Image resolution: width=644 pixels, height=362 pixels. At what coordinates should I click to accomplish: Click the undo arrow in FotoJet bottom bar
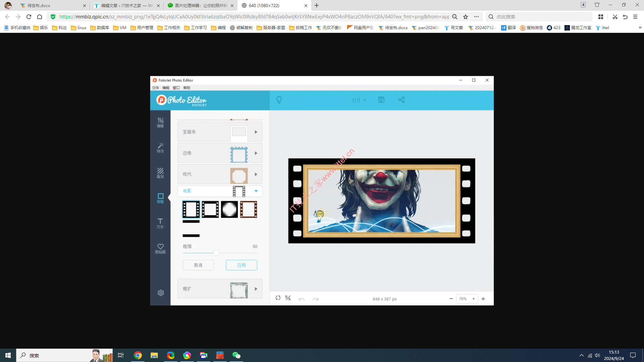pyautogui.click(x=302, y=299)
